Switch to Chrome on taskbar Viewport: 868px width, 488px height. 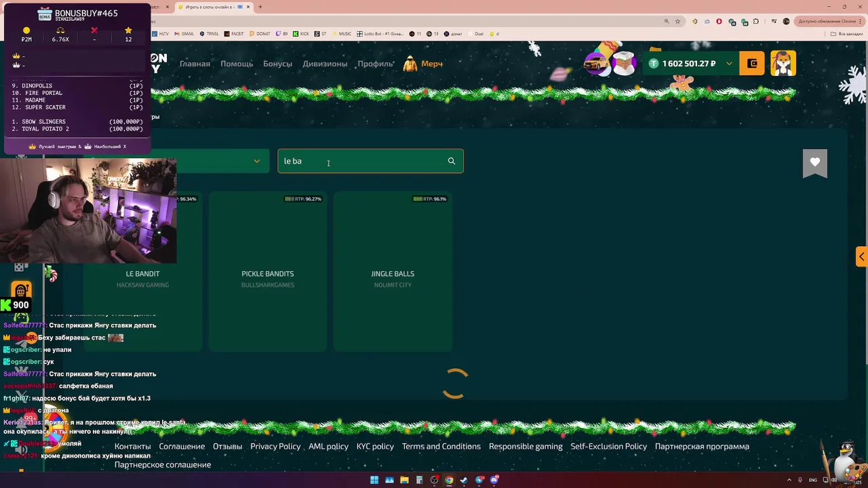coord(449,480)
